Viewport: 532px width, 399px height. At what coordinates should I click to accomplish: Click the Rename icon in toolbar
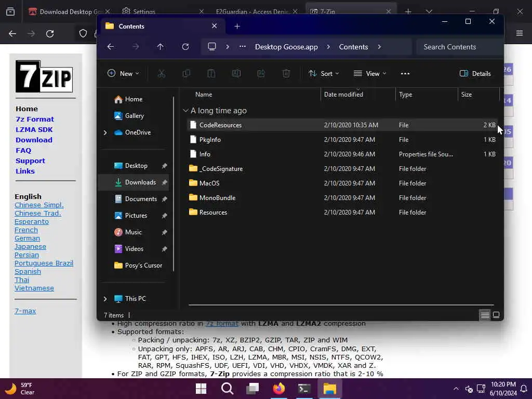[236, 74]
